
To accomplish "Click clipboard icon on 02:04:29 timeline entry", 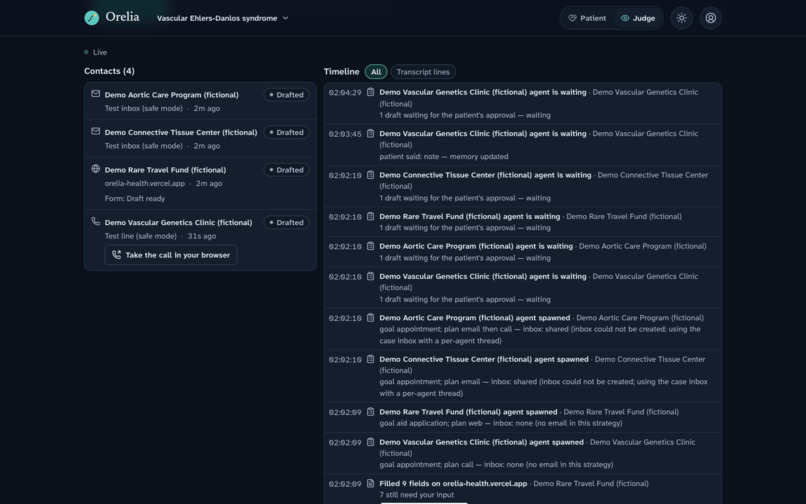I will point(370,92).
